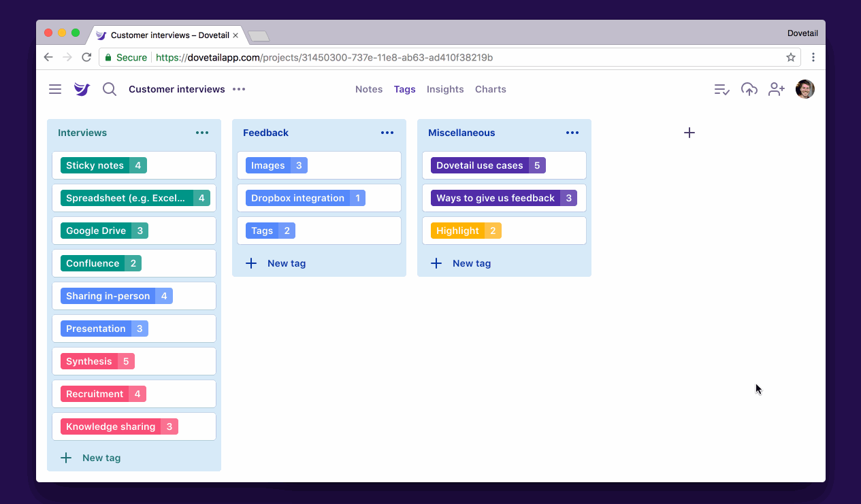Screen dimensions: 861x504
Task: Invite a person with add-user icon
Action: pos(777,89)
